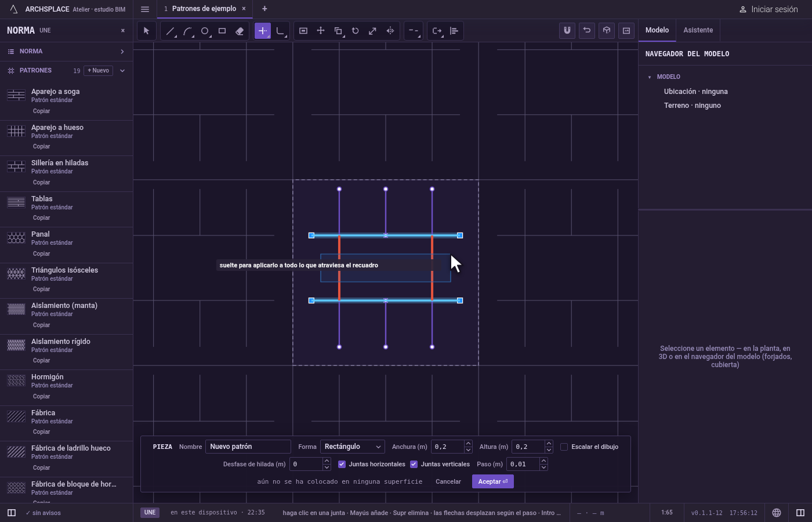Uncheck Juntas verticales
This screenshot has height=522, width=812.
(414, 464)
